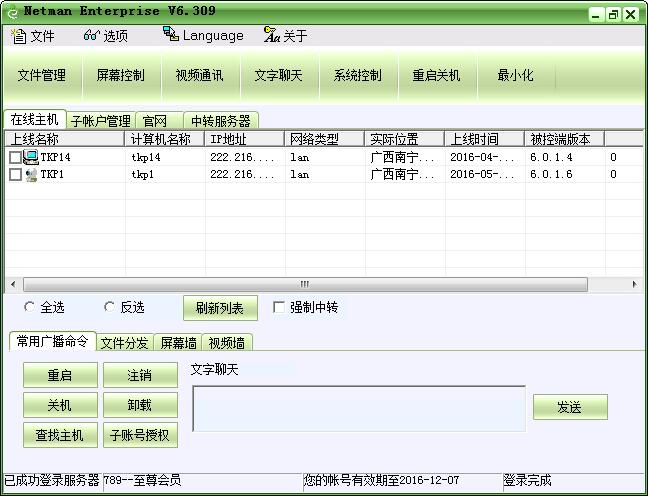Image resolution: width=648 pixels, height=496 pixels.
Task: Sort by the 上线时间 column header
Action: click(x=484, y=139)
